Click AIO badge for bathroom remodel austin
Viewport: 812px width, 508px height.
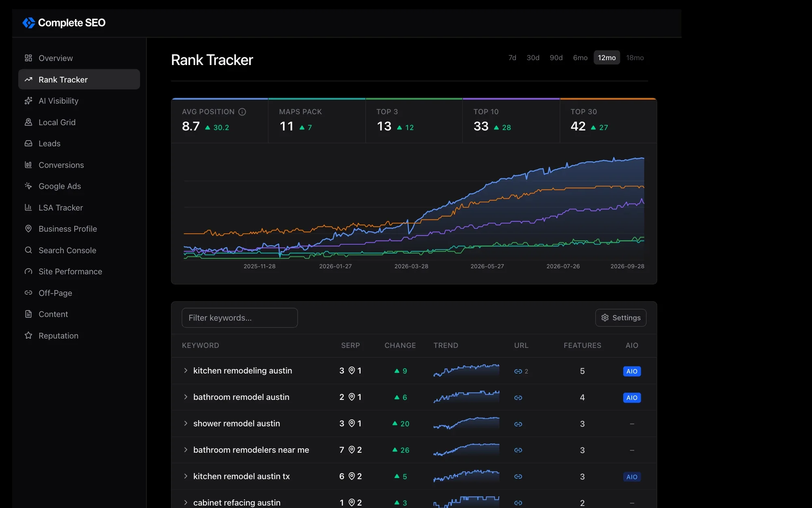click(x=632, y=397)
